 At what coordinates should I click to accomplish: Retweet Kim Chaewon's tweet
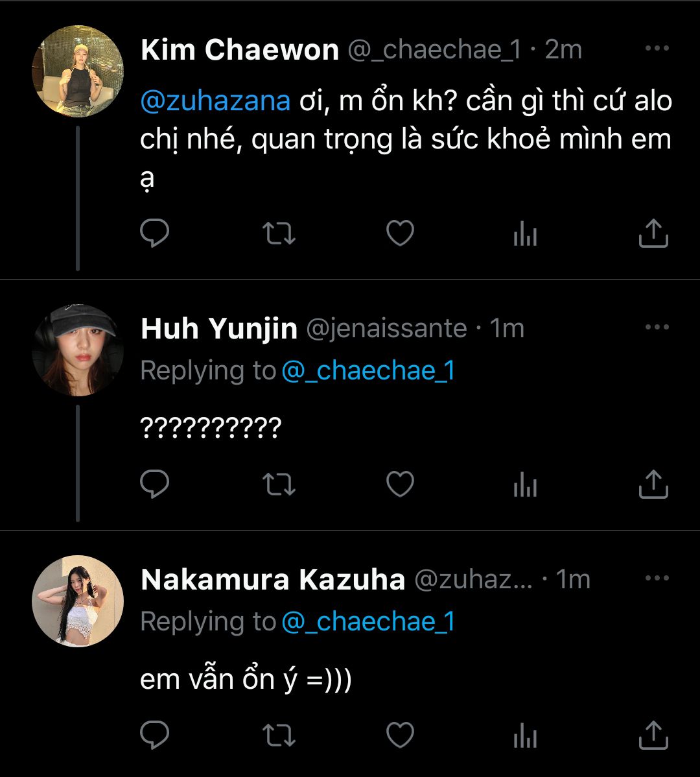pos(279,233)
